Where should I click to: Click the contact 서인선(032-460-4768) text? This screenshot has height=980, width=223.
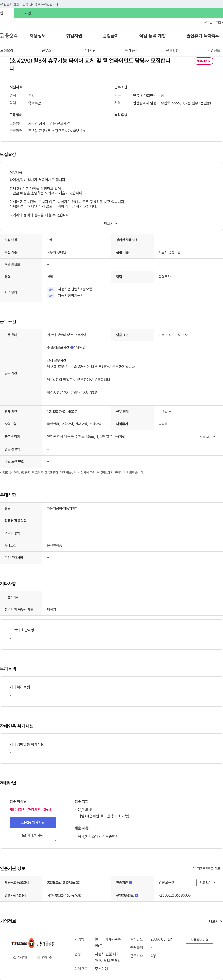click(64, 896)
